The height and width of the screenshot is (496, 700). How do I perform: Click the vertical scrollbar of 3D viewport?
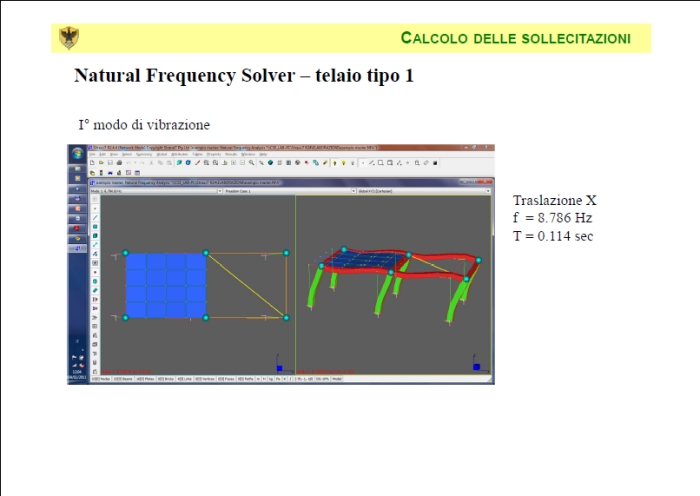pyautogui.click(x=491, y=280)
